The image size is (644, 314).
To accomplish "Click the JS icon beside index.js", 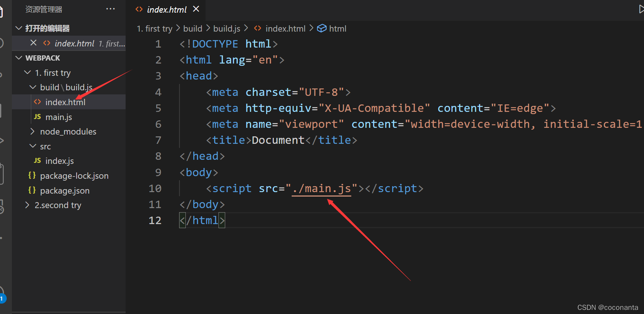I will [37, 161].
